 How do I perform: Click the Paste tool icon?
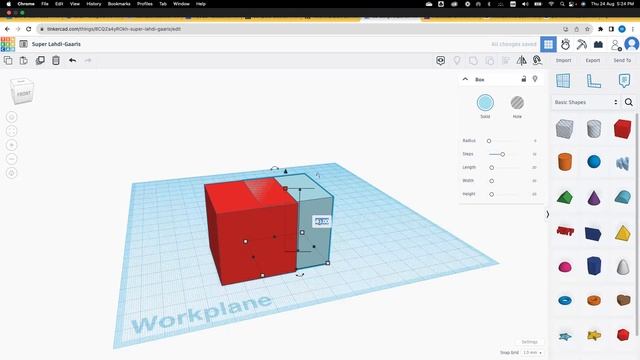24,60
